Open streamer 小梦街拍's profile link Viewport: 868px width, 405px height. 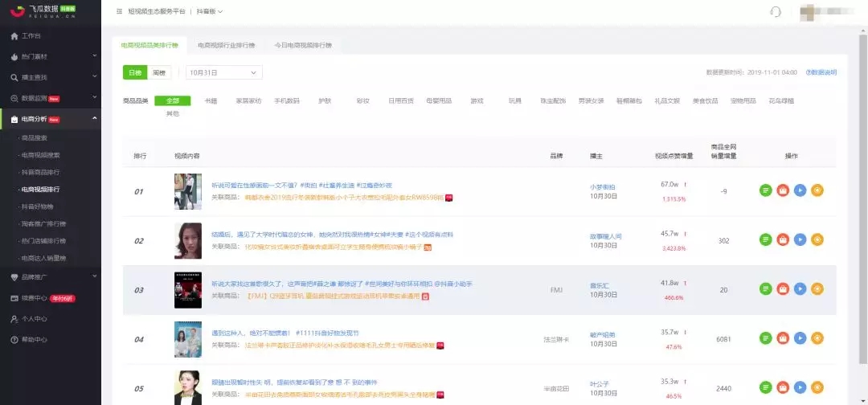click(x=603, y=186)
